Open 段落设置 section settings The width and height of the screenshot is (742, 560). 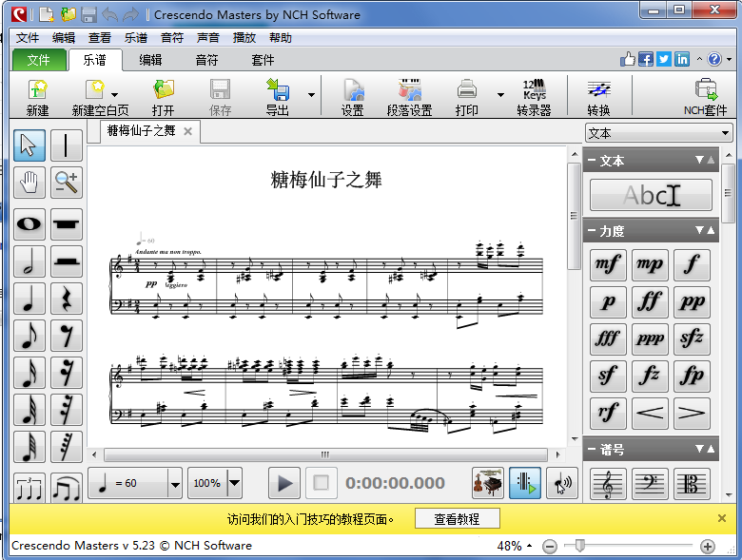coord(409,97)
